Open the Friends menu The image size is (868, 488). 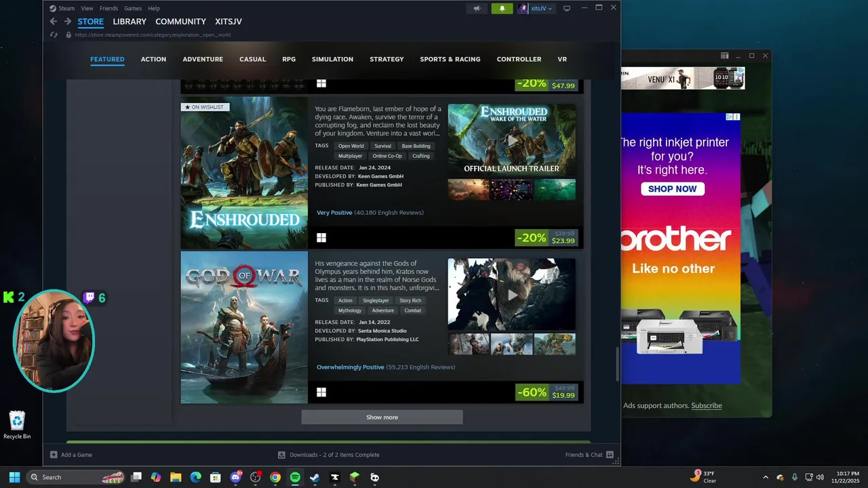click(x=108, y=8)
